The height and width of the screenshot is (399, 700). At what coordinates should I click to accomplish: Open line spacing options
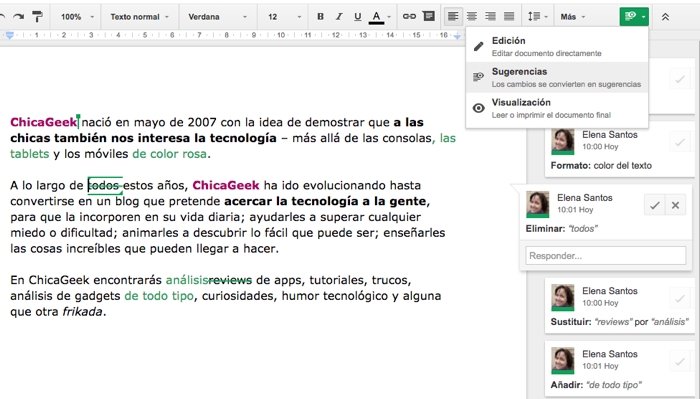click(x=538, y=17)
